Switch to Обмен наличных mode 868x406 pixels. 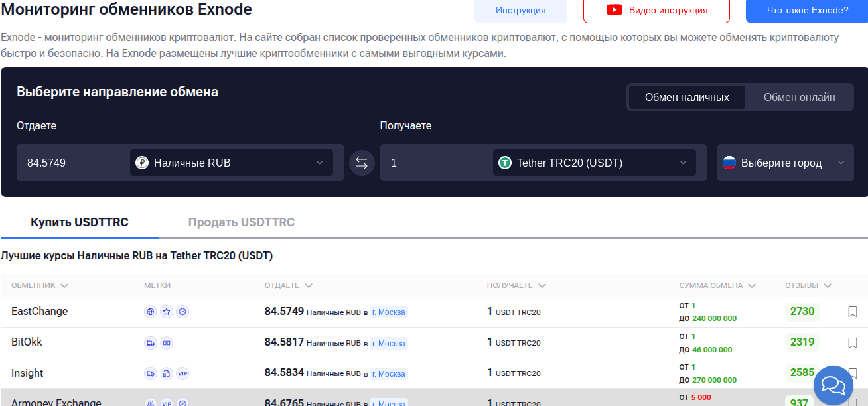[x=687, y=97]
